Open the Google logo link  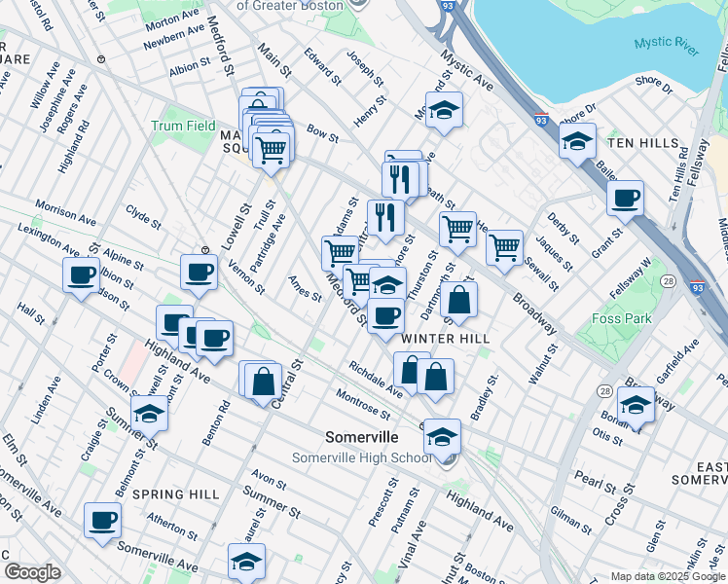33,571
